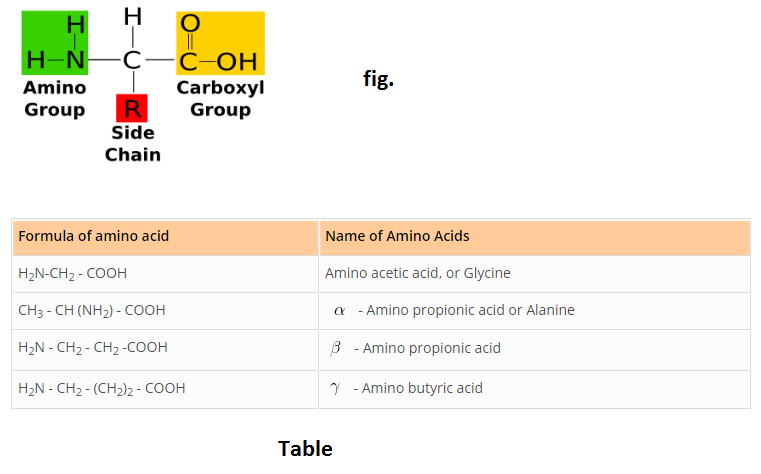Click the H2N - CH2 - CH2 -COOH formula
The image size is (761, 474).
coord(93,348)
